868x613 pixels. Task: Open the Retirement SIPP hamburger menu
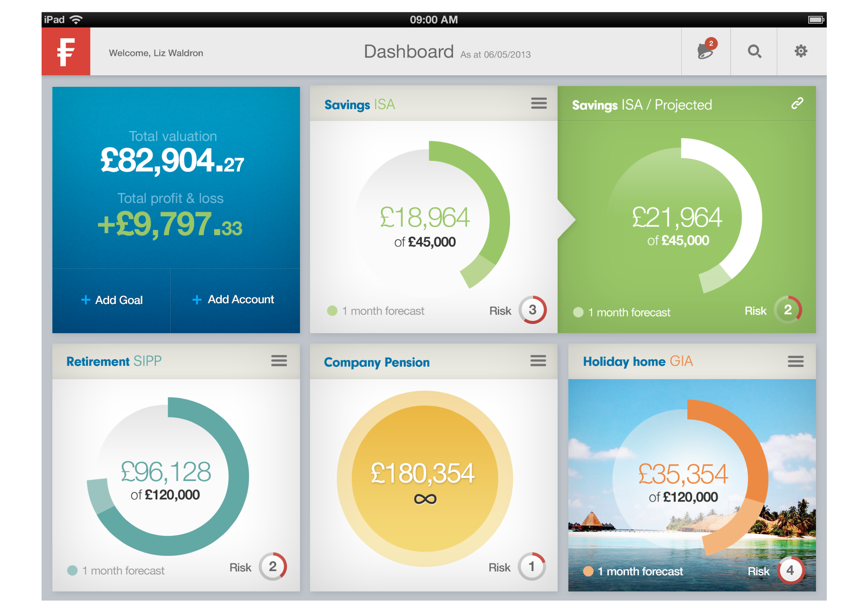pyautogui.click(x=279, y=361)
